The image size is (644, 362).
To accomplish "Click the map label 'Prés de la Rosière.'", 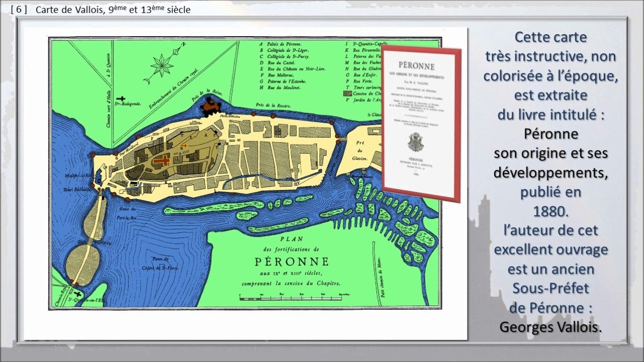I will click(272, 106).
